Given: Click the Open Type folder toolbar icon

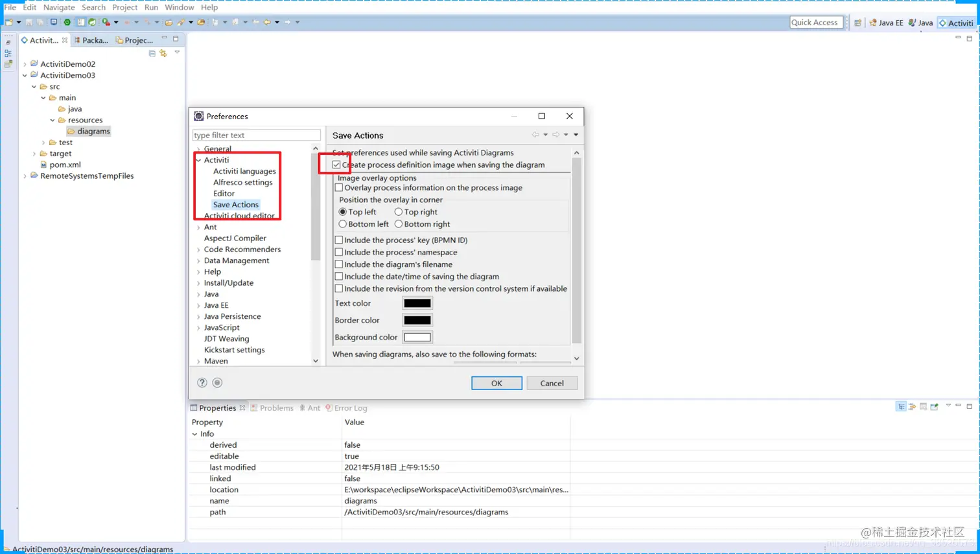Looking at the screenshot, I should [169, 22].
